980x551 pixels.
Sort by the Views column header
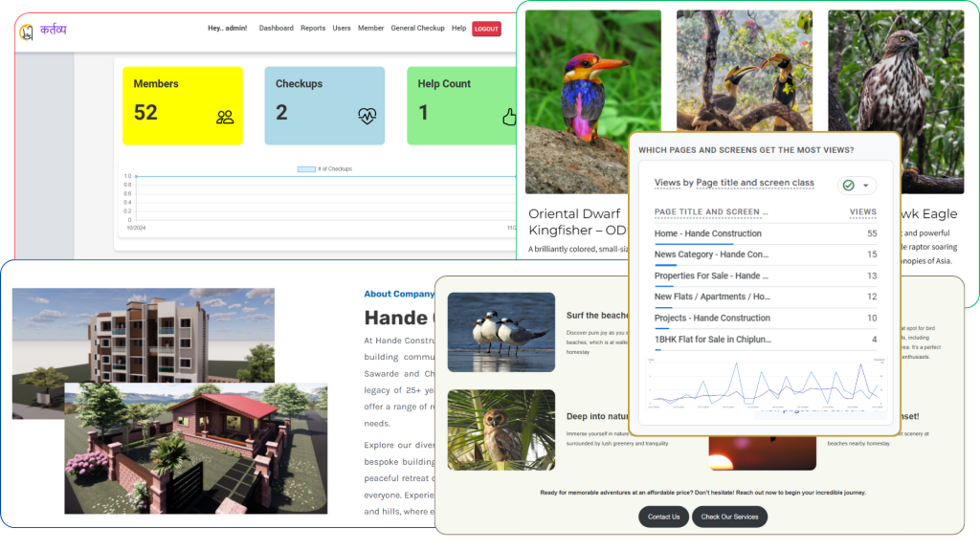[x=862, y=211]
